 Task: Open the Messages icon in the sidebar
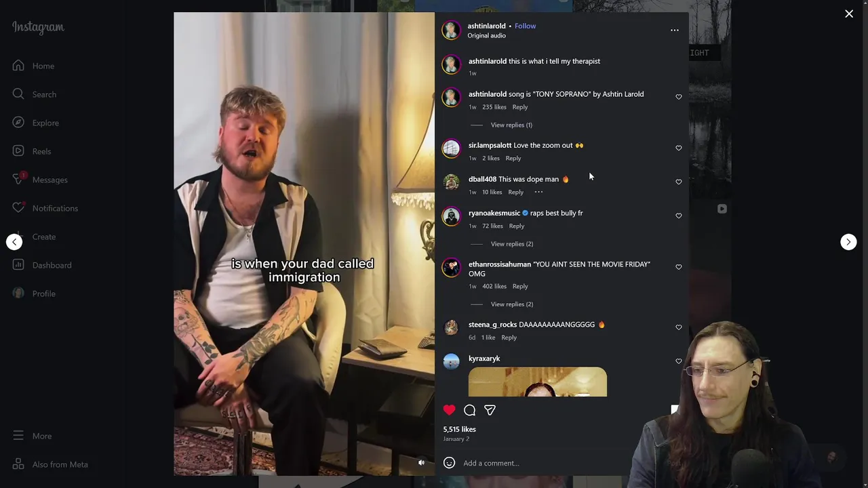click(x=18, y=180)
